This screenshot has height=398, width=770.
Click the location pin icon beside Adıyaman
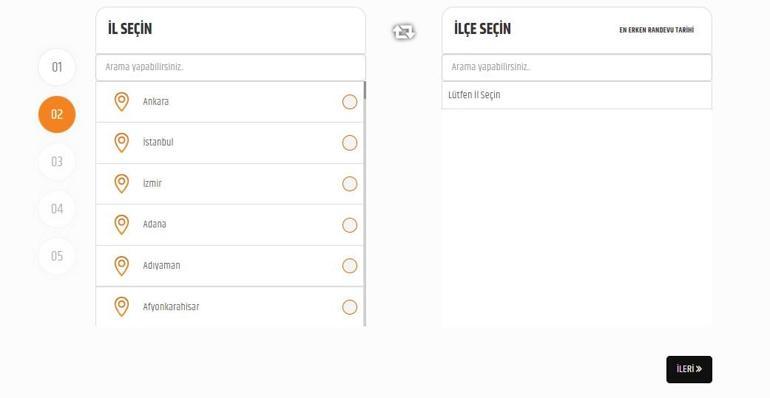point(121,266)
